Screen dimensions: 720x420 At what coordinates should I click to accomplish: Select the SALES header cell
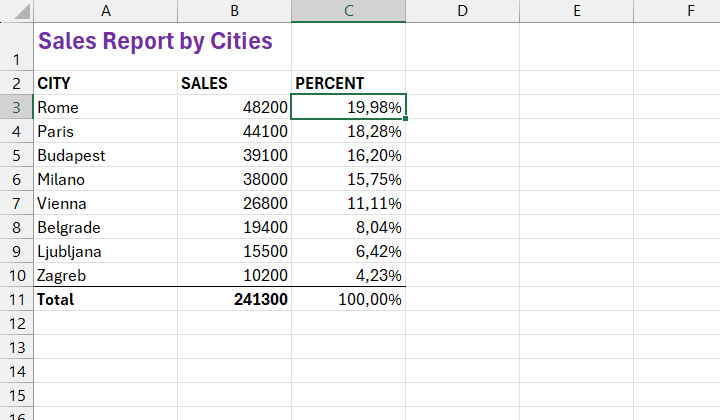coord(234,83)
